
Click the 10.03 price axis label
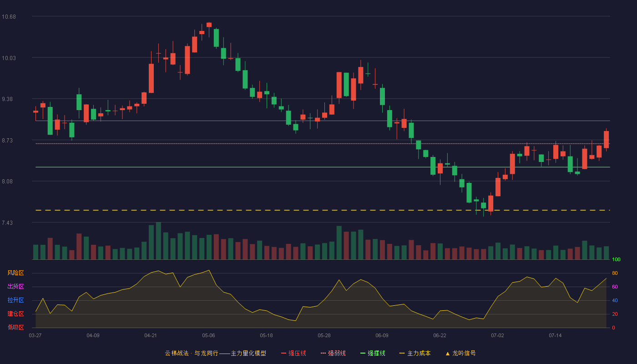9,58
